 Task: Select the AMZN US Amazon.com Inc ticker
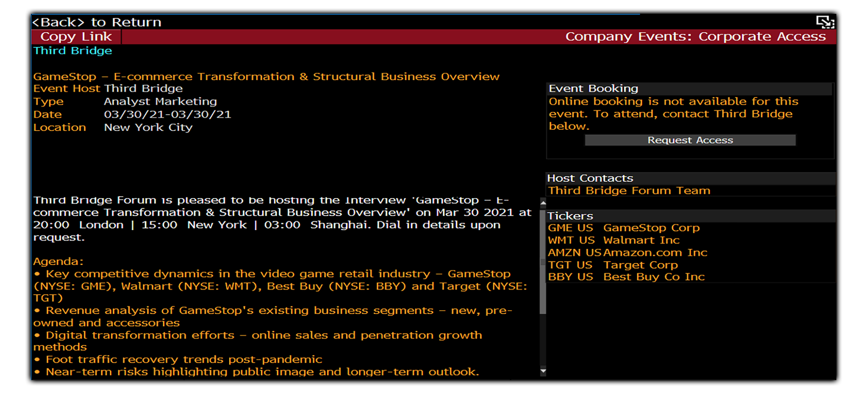[x=628, y=253]
